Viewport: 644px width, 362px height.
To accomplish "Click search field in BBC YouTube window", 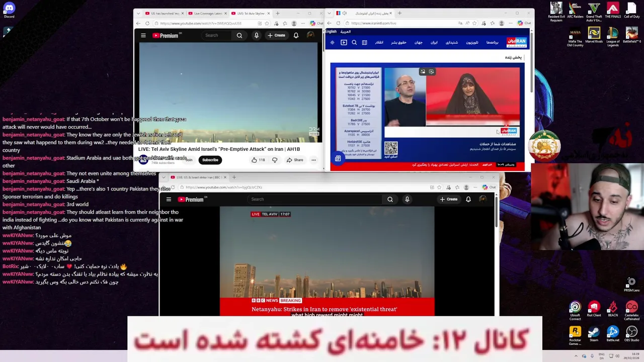I will [316, 199].
